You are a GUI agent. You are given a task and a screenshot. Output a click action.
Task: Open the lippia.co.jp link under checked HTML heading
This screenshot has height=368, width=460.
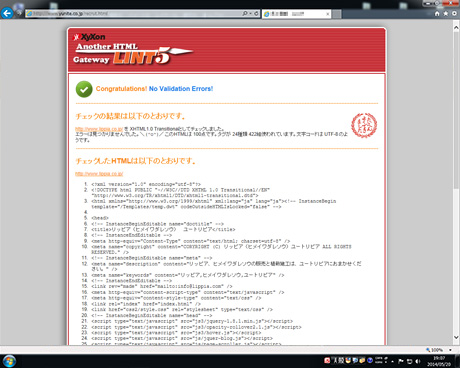click(99, 174)
